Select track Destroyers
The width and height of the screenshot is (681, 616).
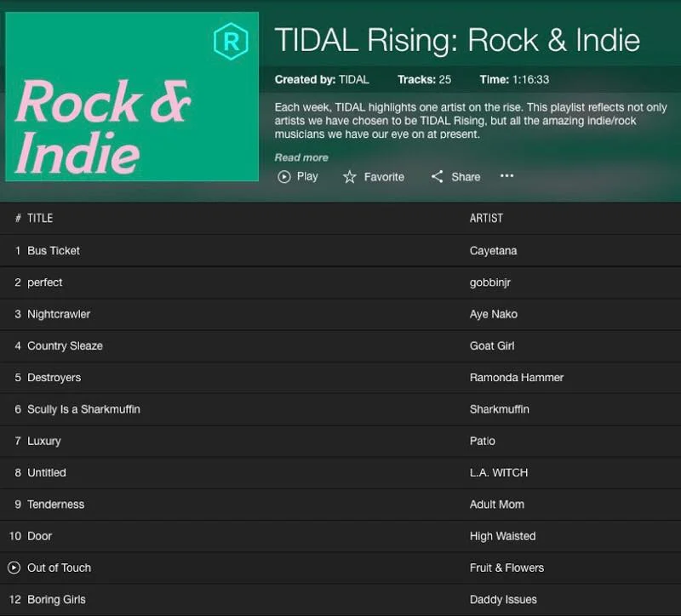click(x=54, y=377)
